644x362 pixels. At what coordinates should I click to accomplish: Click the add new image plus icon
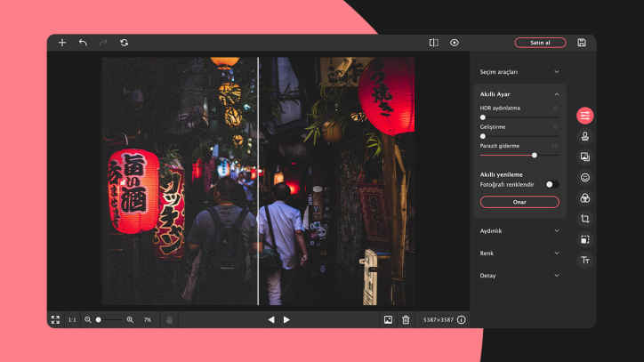pos(62,43)
